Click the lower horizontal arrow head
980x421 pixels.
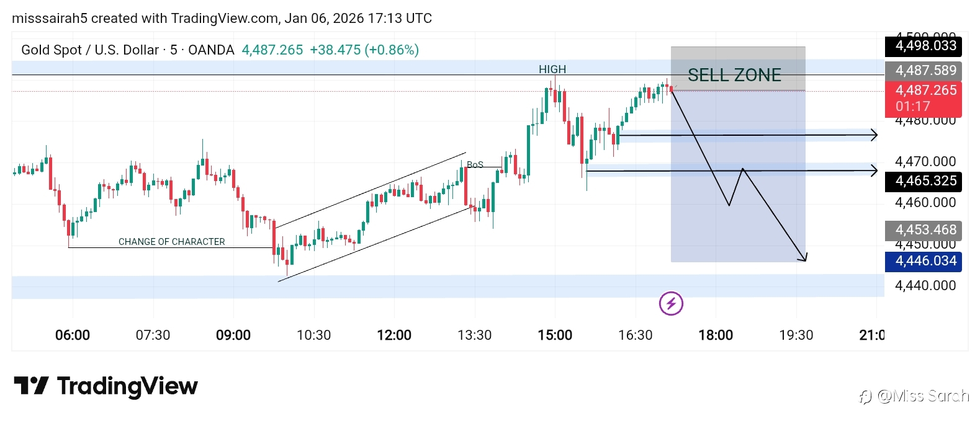[874, 171]
